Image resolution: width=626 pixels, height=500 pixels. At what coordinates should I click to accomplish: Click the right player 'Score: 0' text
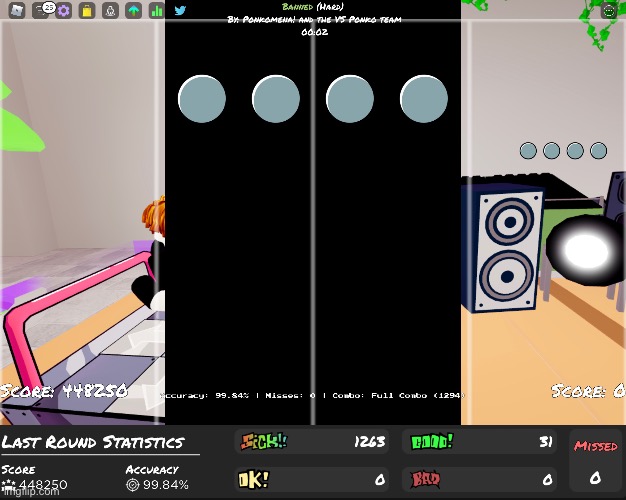click(x=588, y=391)
